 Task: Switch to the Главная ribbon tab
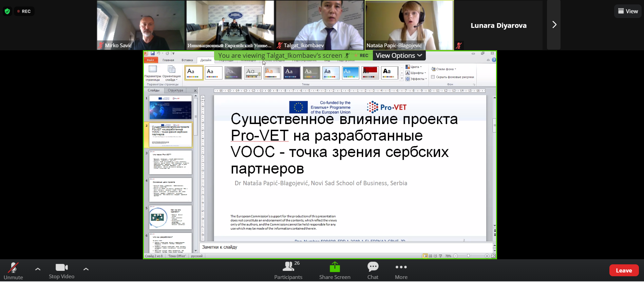pos(168,60)
